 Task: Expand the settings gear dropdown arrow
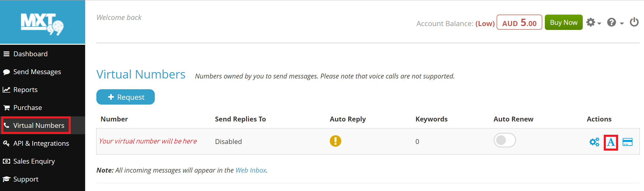tap(599, 24)
